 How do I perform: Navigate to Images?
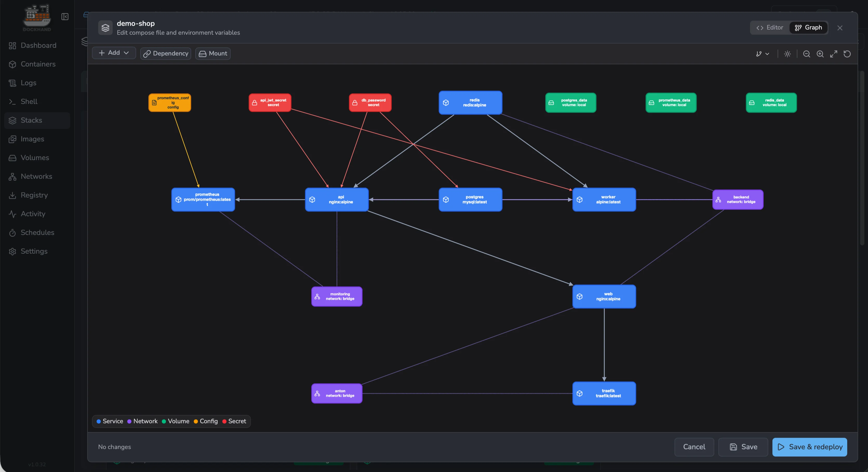[37, 139]
